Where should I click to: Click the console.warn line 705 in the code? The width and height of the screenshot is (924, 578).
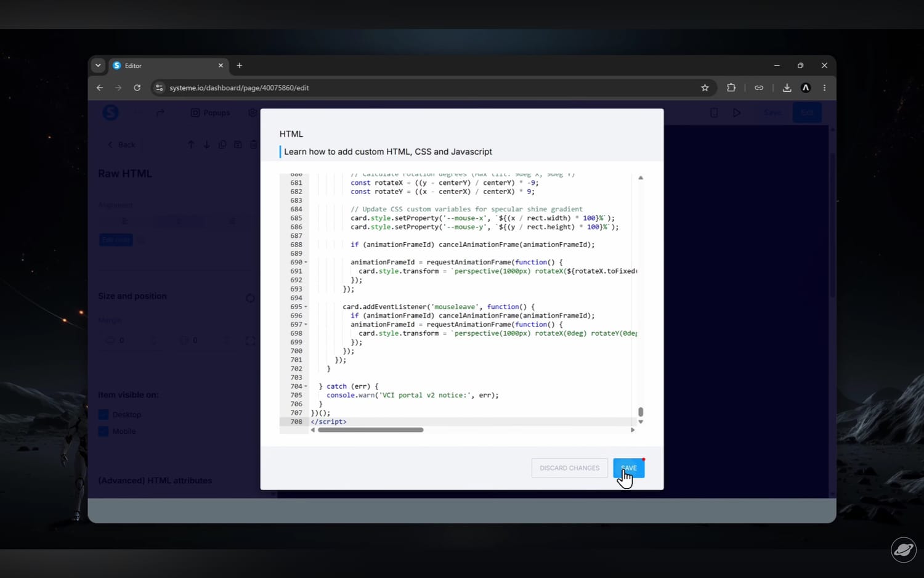(x=413, y=396)
